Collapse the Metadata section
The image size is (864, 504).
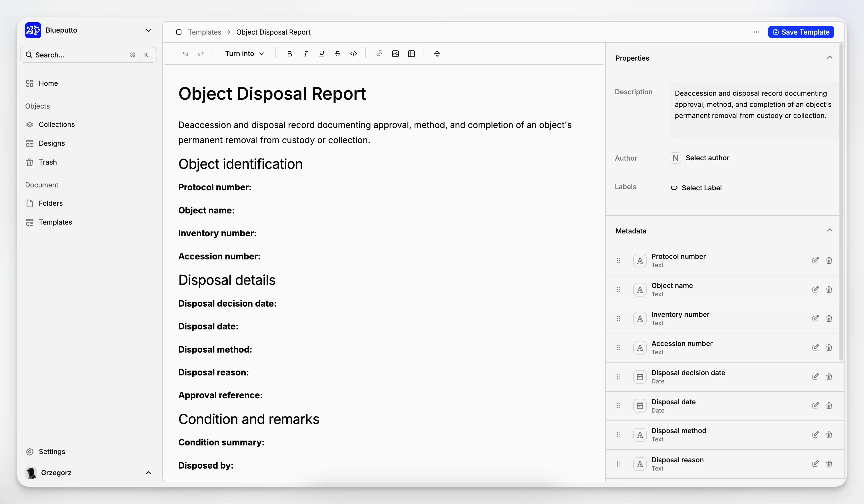829,230
